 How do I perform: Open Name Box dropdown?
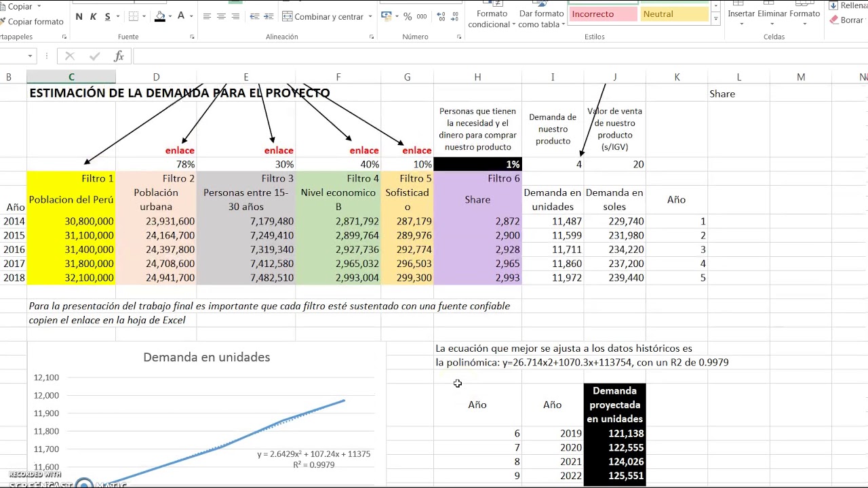tap(30, 56)
